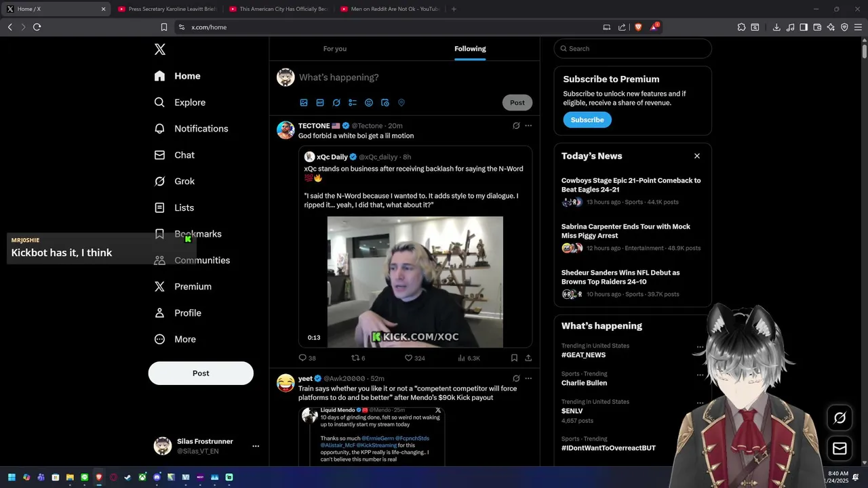Click the large Post button in the sidebar
The width and height of the screenshot is (868, 488).
(x=201, y=373)
